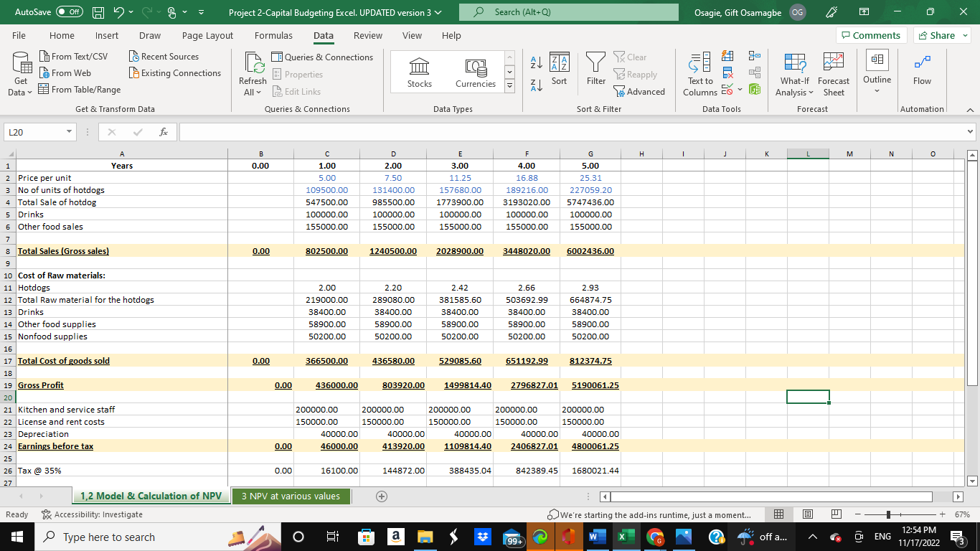Click the Insert Function fx icon

pyautogui.click(x=164, y=132)
